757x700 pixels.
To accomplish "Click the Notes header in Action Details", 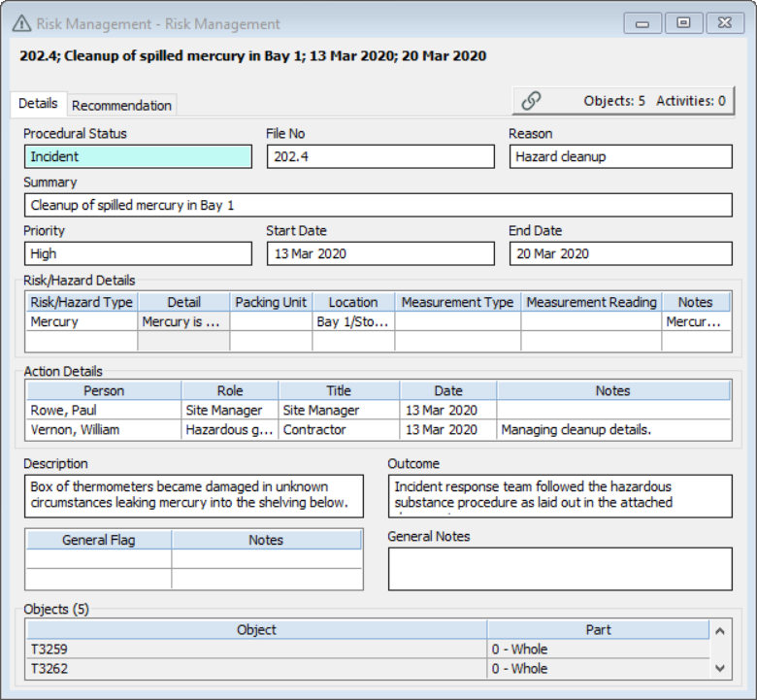I will click(613, 390).
